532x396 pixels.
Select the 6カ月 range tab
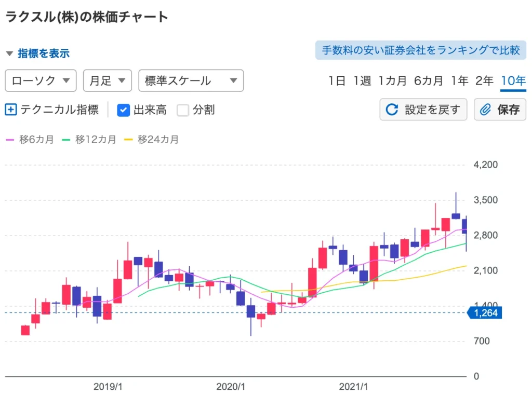pyautogui.click(x=429, y=80)
